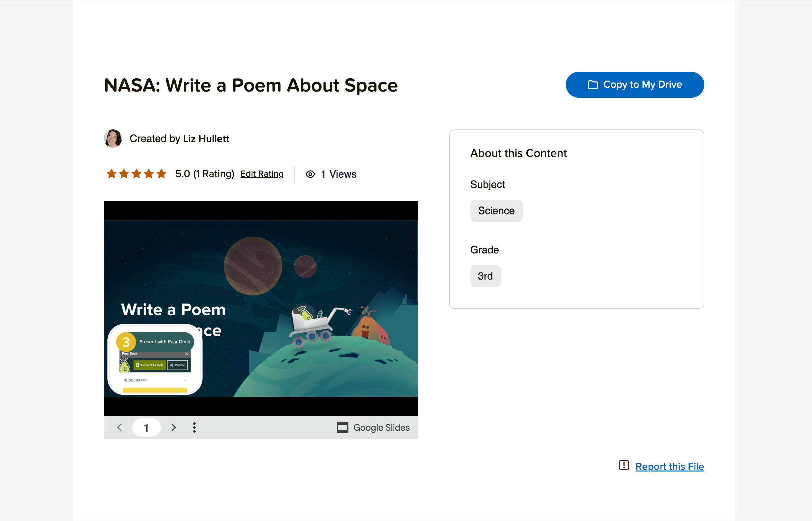Click the report exclamation icon

pos(624,465)
